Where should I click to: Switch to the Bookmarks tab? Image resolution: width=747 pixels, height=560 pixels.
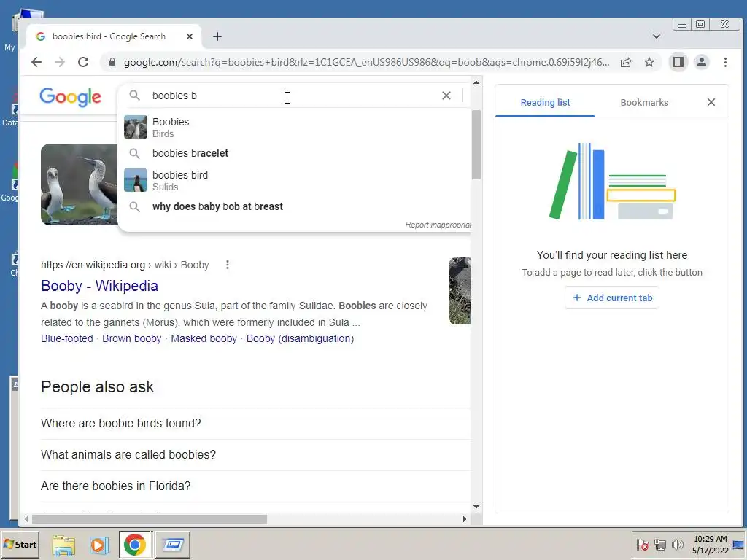(x=644, y=102)
